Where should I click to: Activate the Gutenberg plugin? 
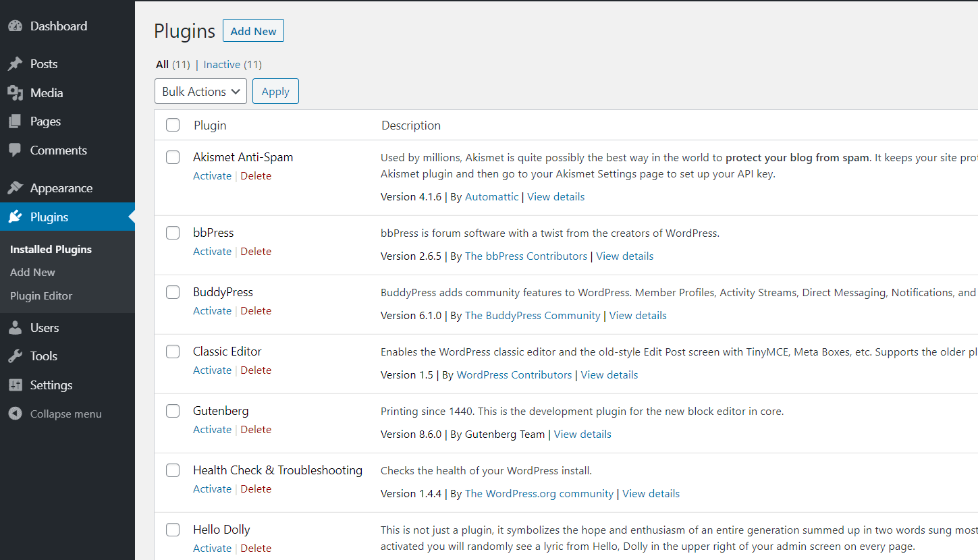pos(212,429)
